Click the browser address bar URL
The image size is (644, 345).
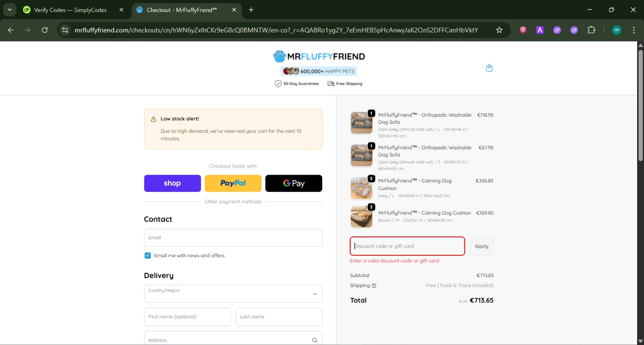pyautogui.click(x=276, y=30)
